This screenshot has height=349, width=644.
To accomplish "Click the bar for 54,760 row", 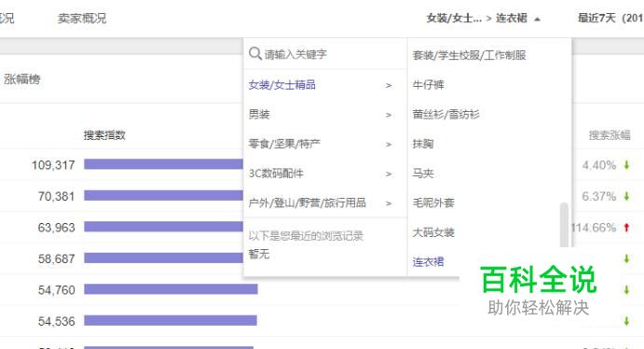I will click(171, 289).
